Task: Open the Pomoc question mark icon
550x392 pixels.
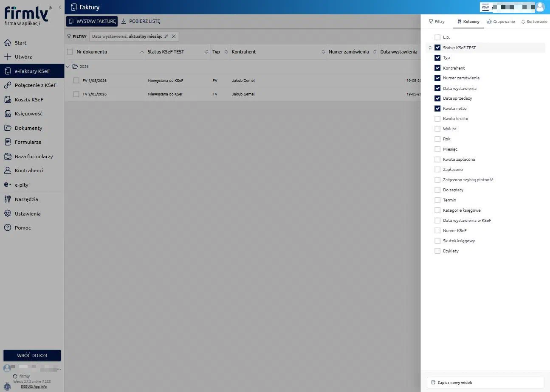Action: tap(7, 228)
